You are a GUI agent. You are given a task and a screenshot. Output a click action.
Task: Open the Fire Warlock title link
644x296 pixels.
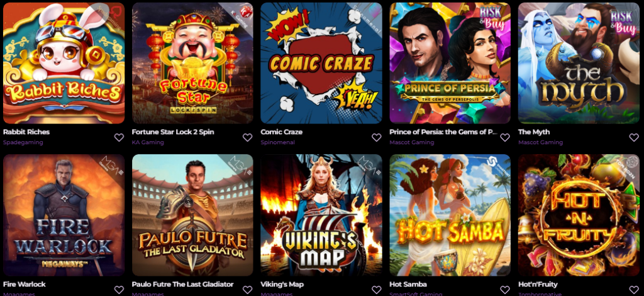click(x=25, y=284)
